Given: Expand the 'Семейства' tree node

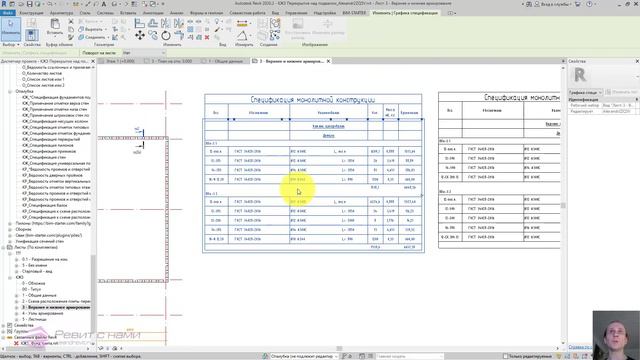Looking at the screenshot, I should coord(4,325).
